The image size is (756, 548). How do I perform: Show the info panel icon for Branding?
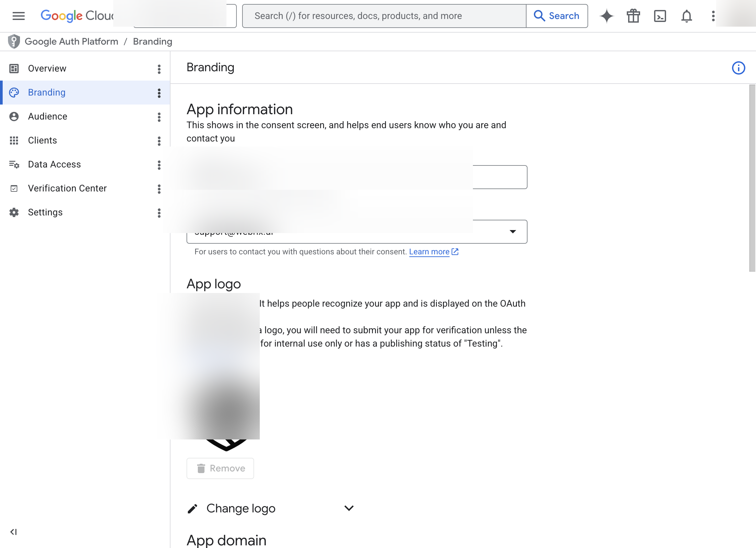click(x=738, y=68)
